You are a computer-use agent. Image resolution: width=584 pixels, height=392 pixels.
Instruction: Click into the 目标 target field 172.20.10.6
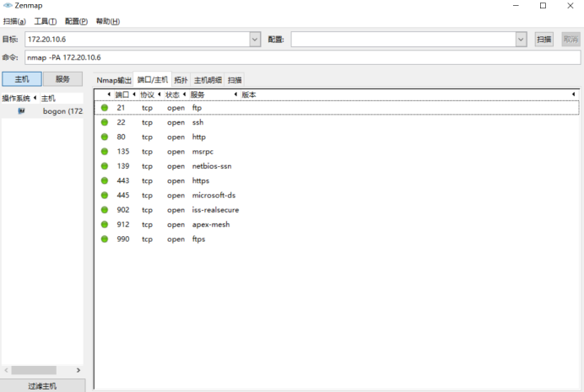[x=138, y=40]
